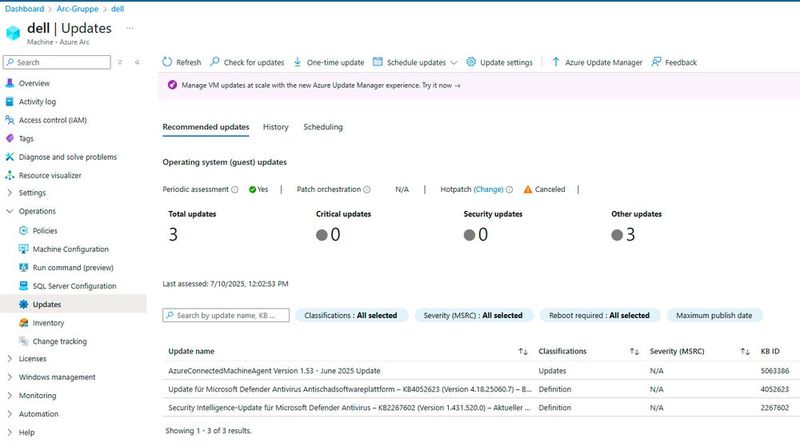Click the Periodic assessment info icon
The image size is (800, 446).
[235, 189]
